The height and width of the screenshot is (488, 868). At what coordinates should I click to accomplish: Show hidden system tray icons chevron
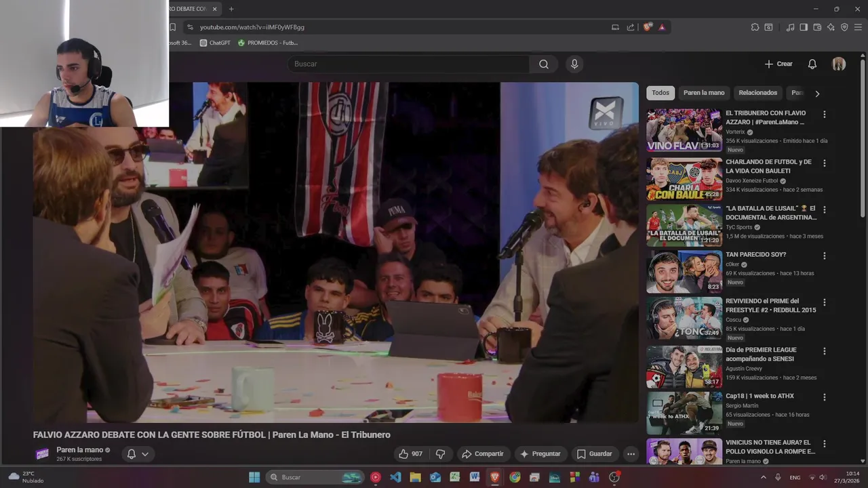coord(763,477)
